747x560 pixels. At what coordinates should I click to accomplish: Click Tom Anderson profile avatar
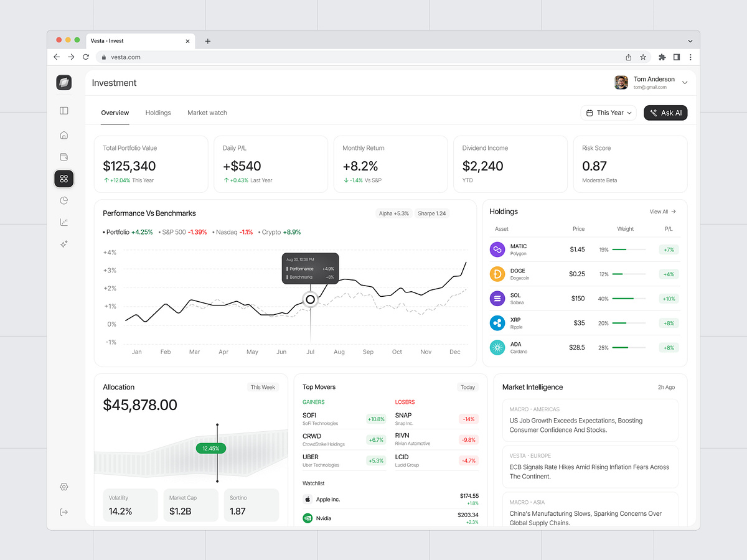(x=621, y=82)
